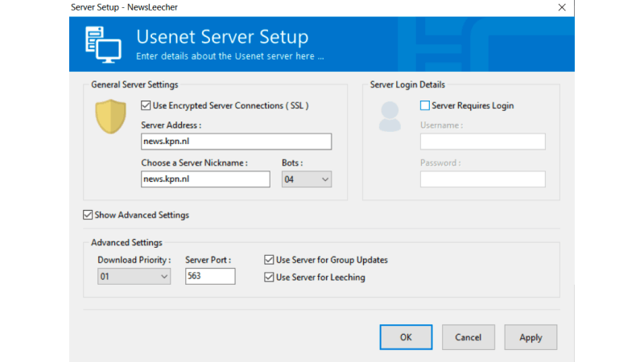This screenshot has height=362, width=644.
Task: Click the Usenet Server Setup heading
Action: pos(222,37)
